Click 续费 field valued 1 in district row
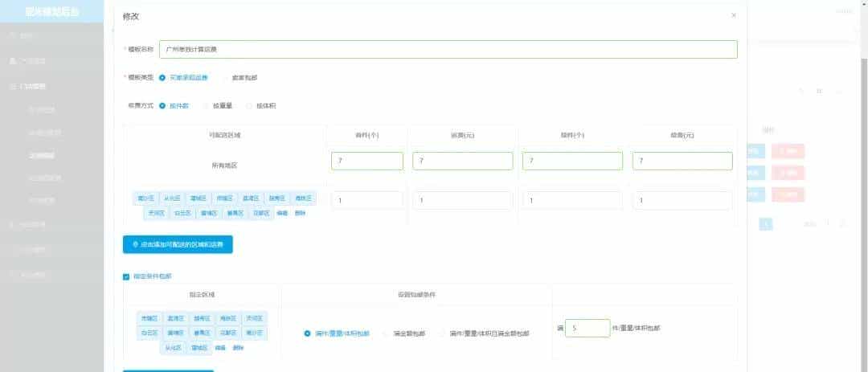This screenshot has width=868, height=372. coord(682,200)
